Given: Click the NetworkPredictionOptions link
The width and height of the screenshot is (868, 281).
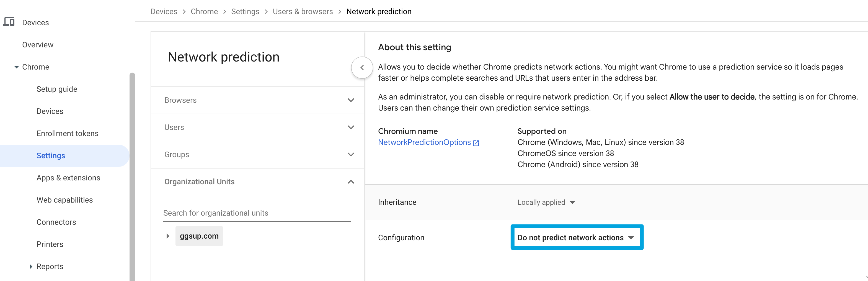Looking at the screenshot, I should [x=424, y=142].
